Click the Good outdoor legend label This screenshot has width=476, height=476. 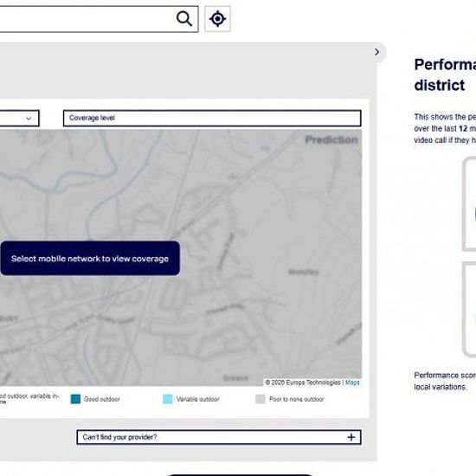click(x=102, y=399)
